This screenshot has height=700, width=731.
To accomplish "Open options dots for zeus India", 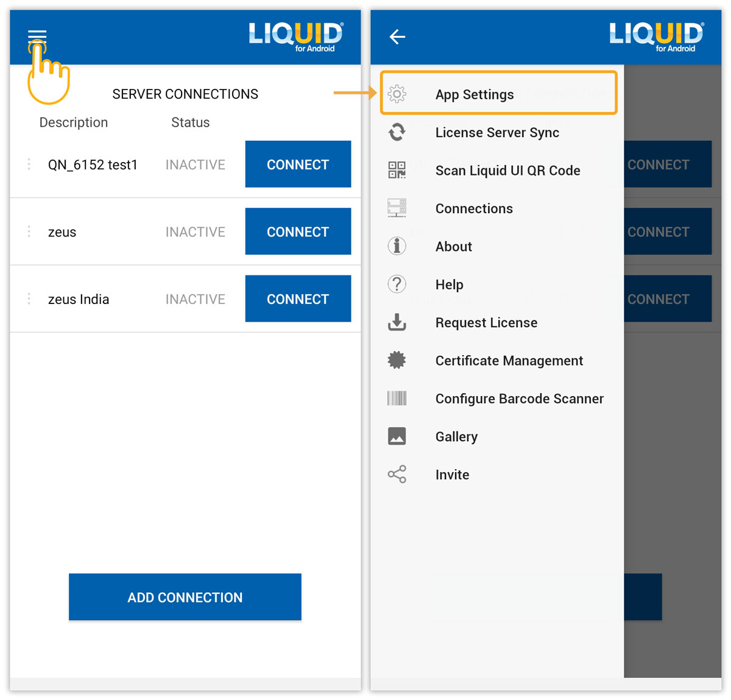I will coord(29,299).
